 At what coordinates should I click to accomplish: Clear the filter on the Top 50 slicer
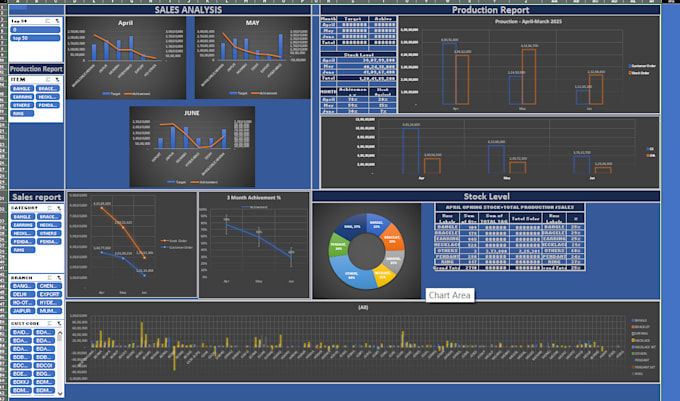[x=57, y=21]
